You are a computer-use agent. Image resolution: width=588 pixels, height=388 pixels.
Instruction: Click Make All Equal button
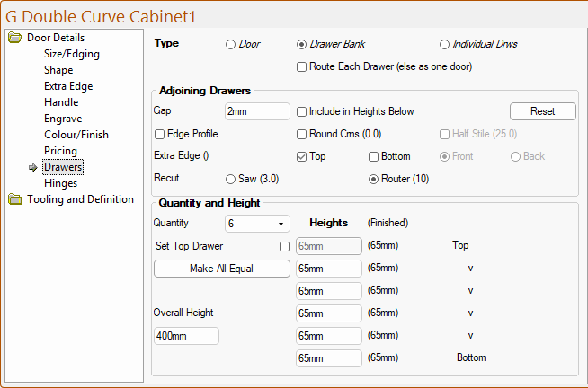pyautogui.click(x=221, y=269)
